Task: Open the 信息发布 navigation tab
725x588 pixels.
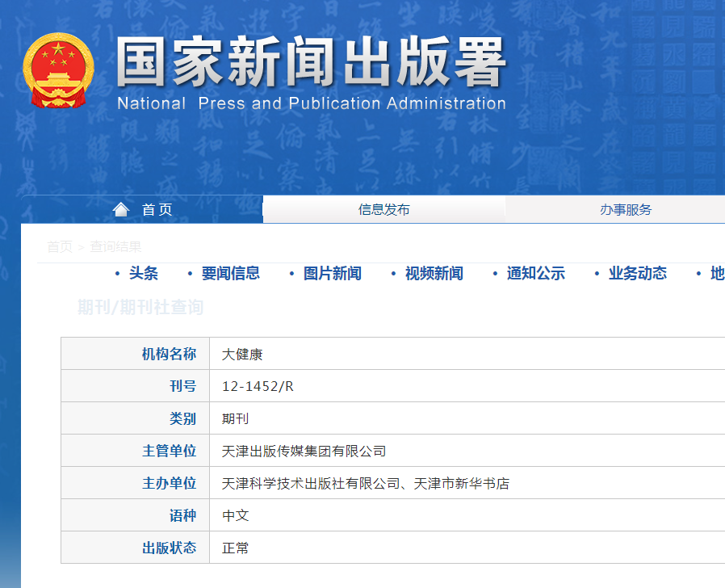Action: [x=383, y=210]
